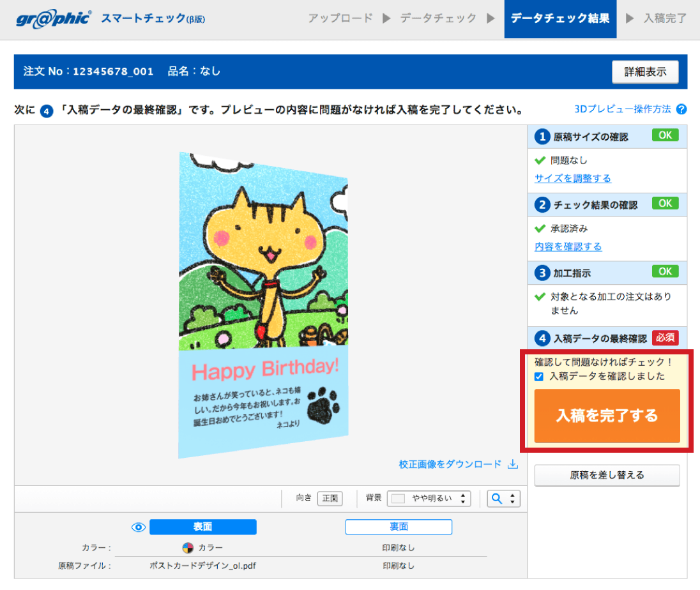Open the 背景 やや明るい dropdown
The image size is (700, 590).
(x=429, y=499)
